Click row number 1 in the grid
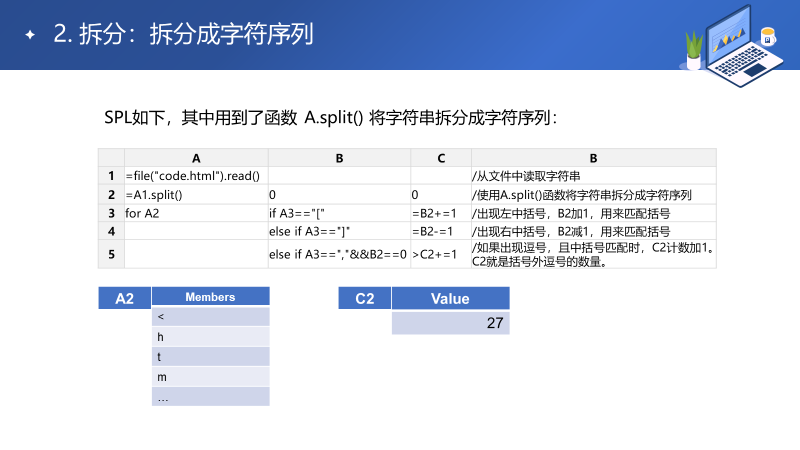800x450 pixels. [111, 176]
